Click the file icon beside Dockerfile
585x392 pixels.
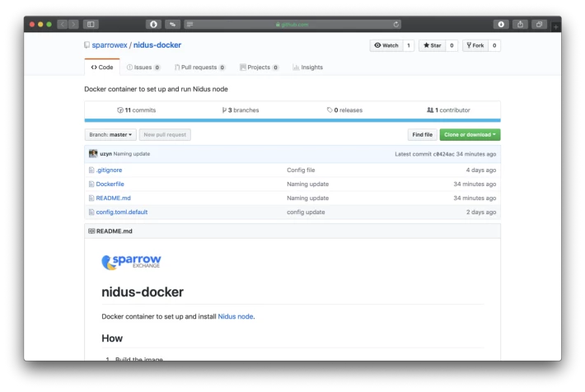tap(91, 184)
